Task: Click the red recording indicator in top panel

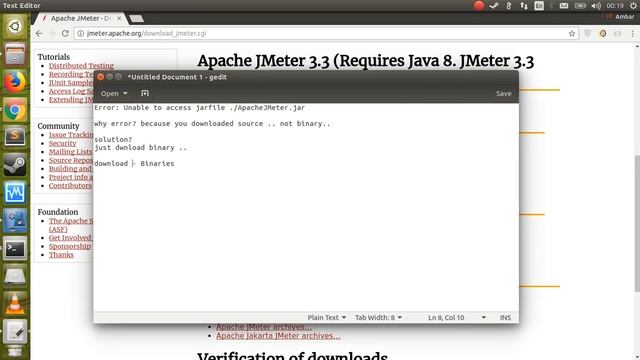Action: click(x=479, y=6)
